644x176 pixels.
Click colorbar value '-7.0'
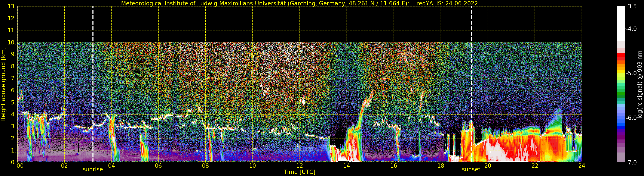coord(631,163)
